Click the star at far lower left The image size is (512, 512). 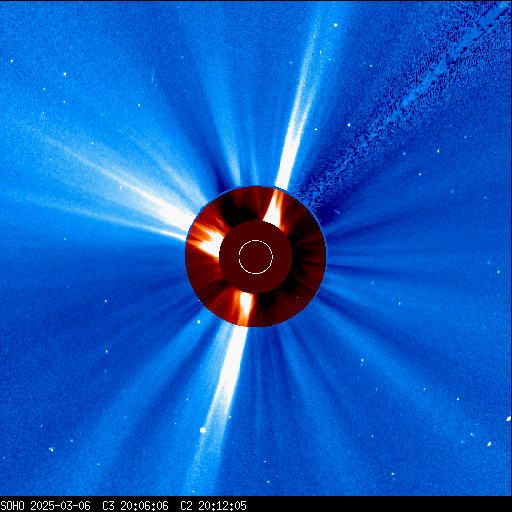tap(51, 449)
